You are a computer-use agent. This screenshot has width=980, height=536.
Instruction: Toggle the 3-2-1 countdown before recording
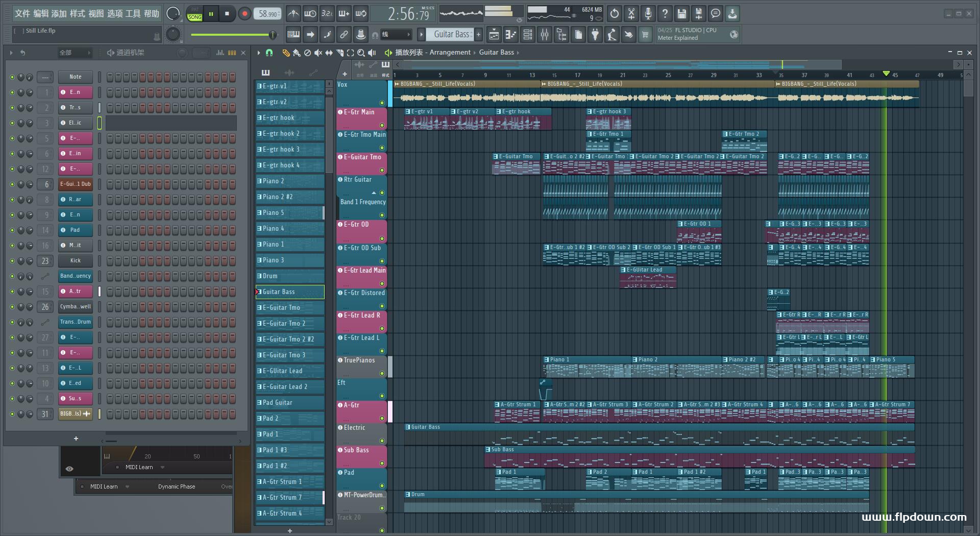(x=327, y=14)
